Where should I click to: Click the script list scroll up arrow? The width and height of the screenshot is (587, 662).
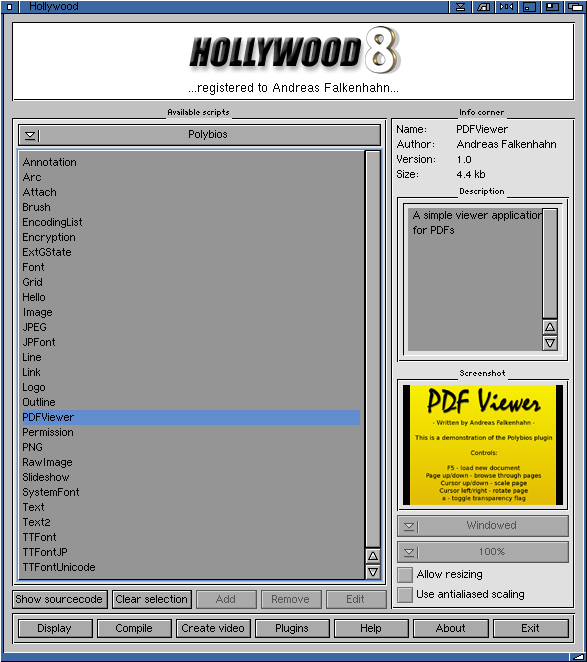[x=373, y=556]
